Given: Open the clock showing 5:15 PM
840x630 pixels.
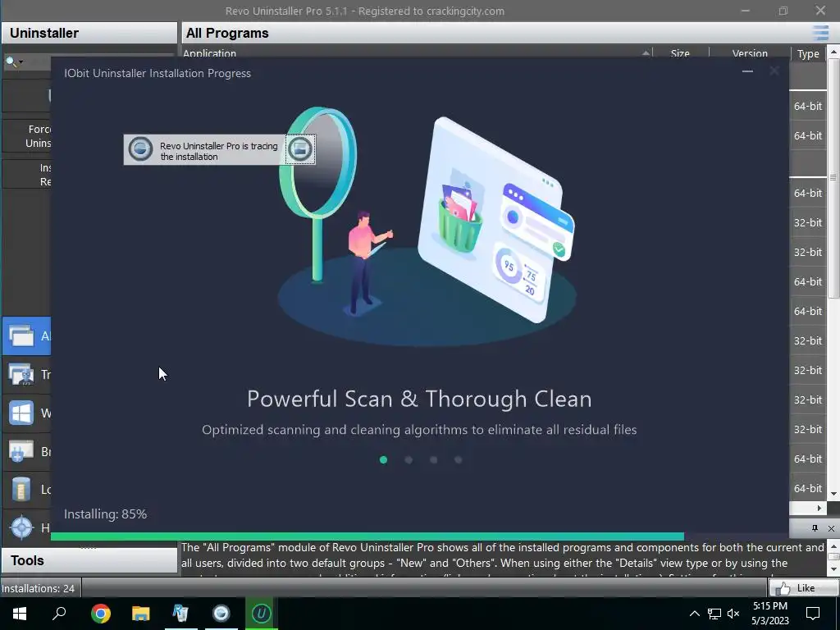Looking at the screenshot, I should tap(769, 614).
